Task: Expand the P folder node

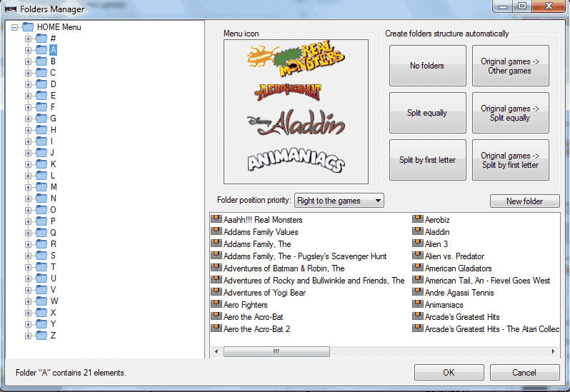Action: click(x=28, y=221)
